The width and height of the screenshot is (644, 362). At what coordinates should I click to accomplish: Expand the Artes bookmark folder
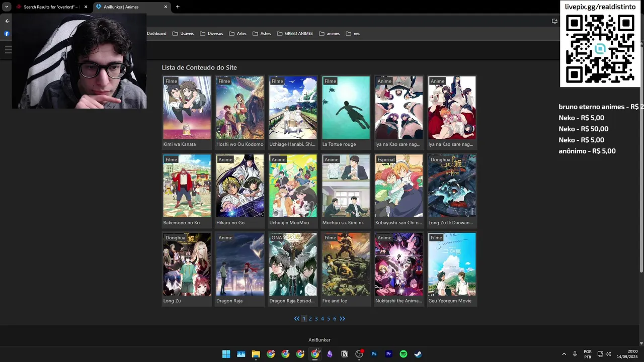point(238,34)
